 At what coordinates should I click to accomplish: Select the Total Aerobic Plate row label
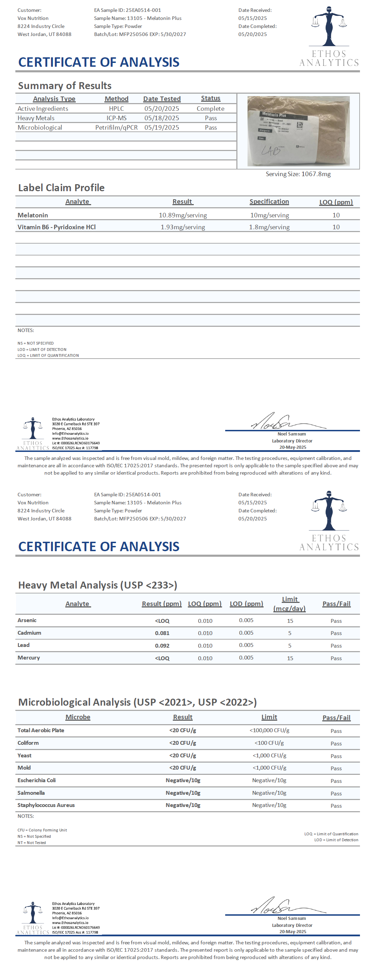[41, 730]
